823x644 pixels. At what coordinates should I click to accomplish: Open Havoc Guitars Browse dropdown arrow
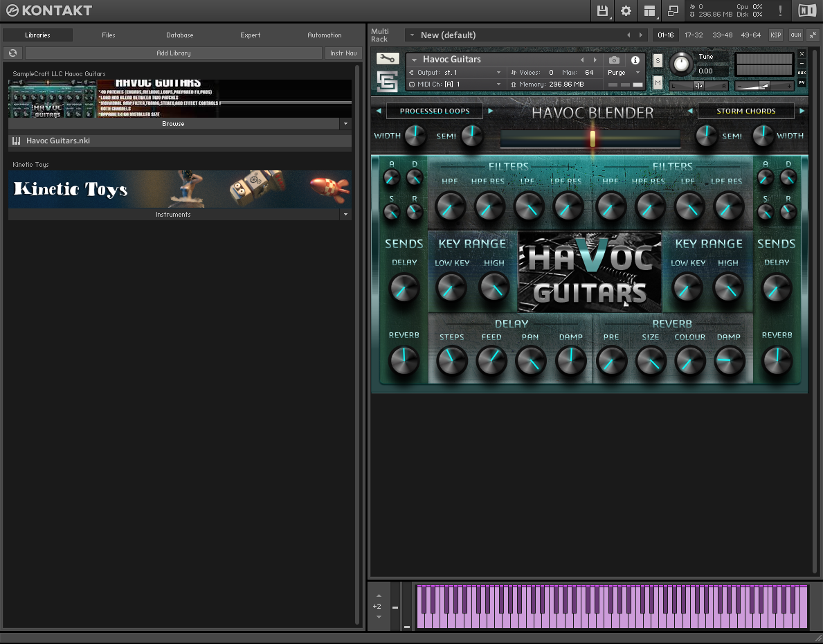[x=345, y=124]
